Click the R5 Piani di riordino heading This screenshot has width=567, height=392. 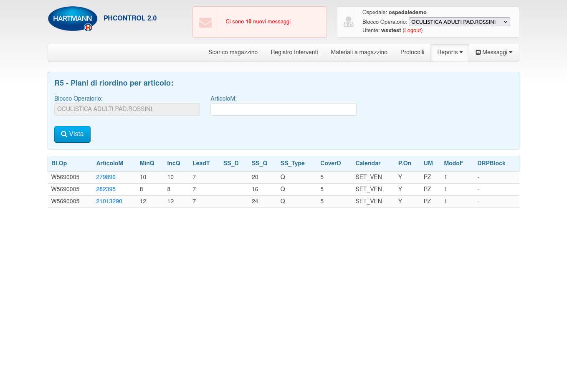coord(114,83)
